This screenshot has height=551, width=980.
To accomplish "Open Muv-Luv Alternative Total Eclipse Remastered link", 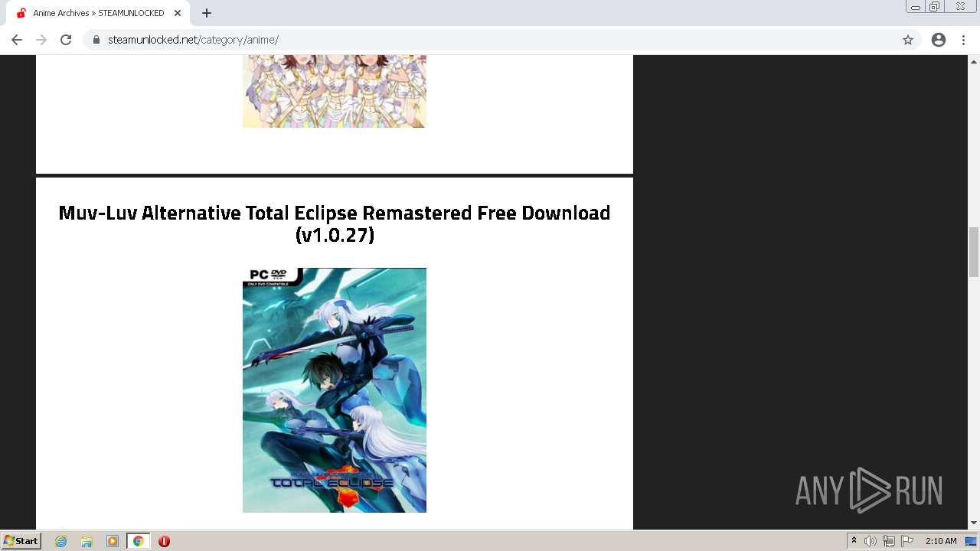I will point(335,223).
